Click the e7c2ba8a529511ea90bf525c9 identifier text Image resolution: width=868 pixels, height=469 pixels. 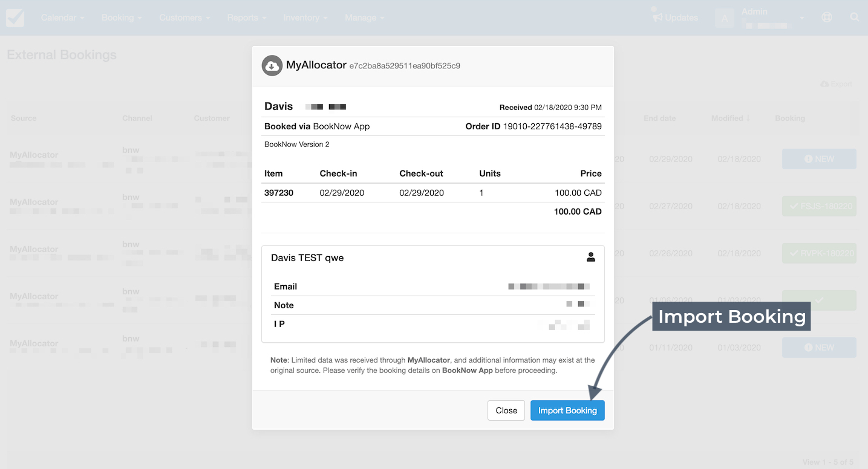405,66
